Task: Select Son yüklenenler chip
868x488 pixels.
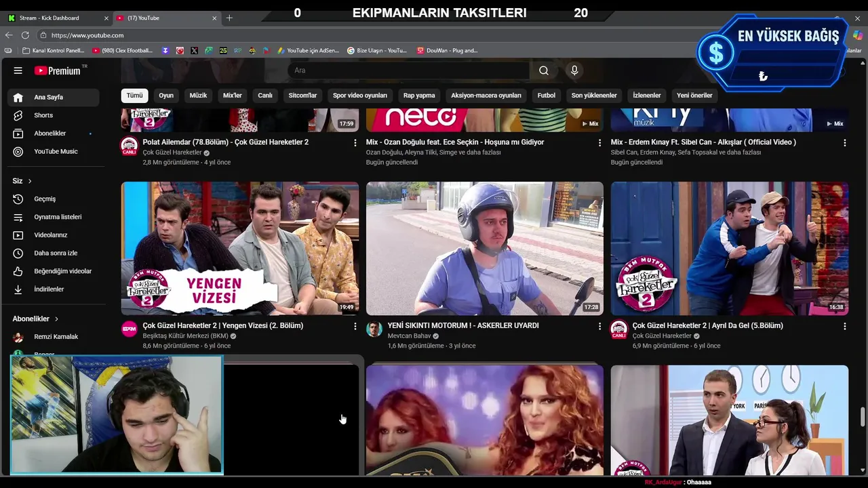Action: click(594, 96)
